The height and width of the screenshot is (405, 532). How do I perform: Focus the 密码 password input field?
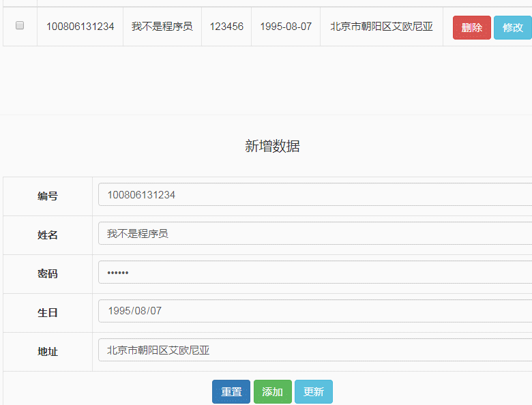[315, 272]
